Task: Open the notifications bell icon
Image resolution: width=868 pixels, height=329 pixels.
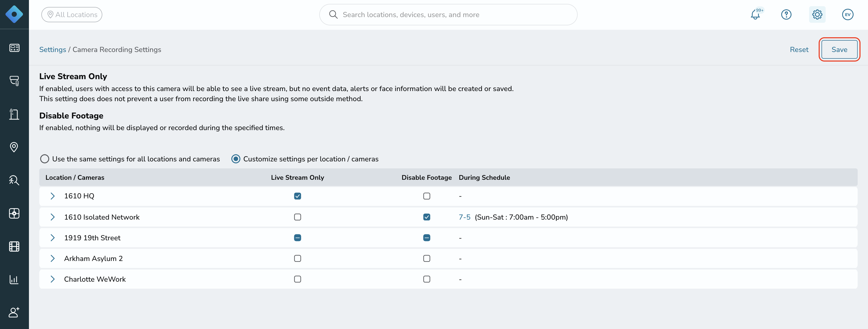Action: (x=755, y=14)
